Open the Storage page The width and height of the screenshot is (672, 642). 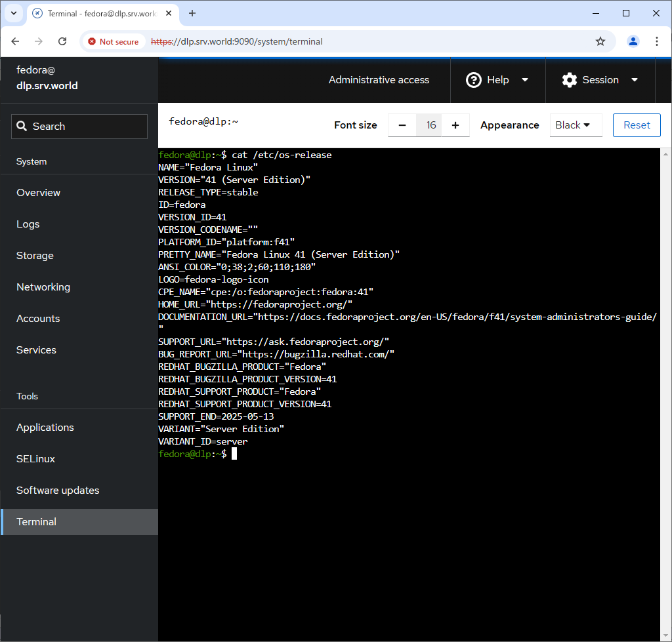79,256
